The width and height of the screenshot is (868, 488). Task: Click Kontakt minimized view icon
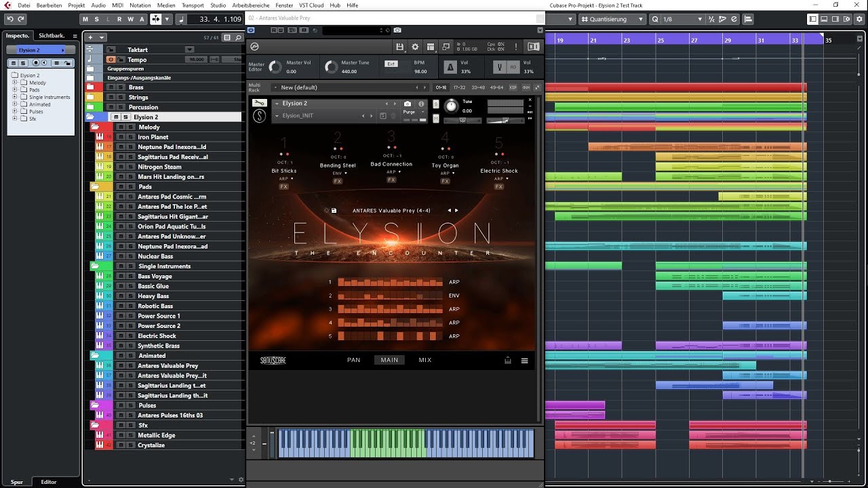click(446, 47)
